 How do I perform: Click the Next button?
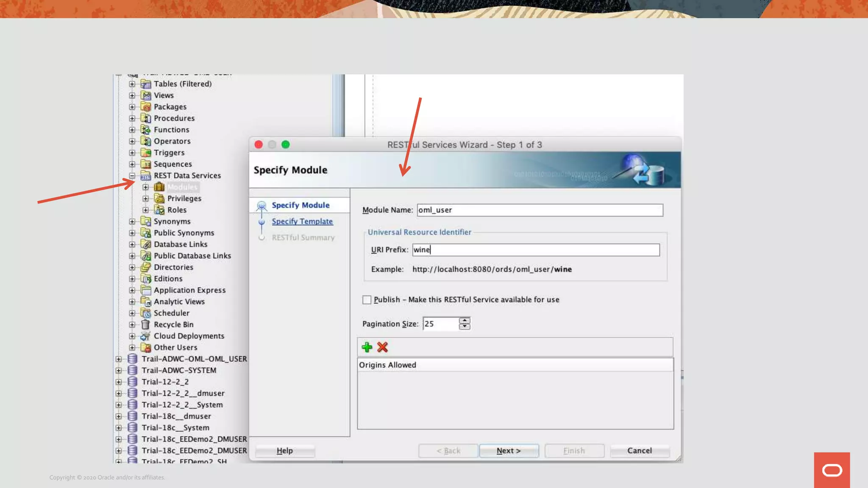[509, 451]
